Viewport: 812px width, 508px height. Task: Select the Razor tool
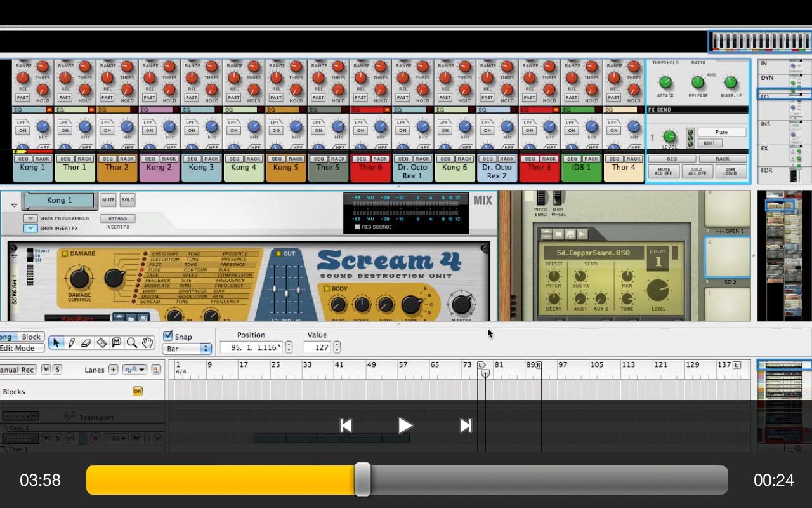point(101,343)
